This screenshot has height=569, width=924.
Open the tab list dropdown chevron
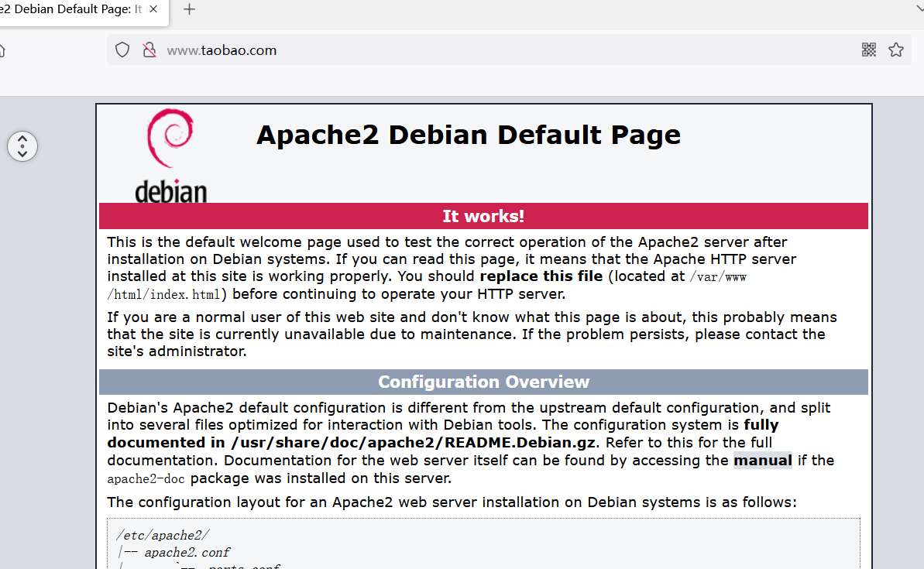pyautogui.click(x=919, y=9)
